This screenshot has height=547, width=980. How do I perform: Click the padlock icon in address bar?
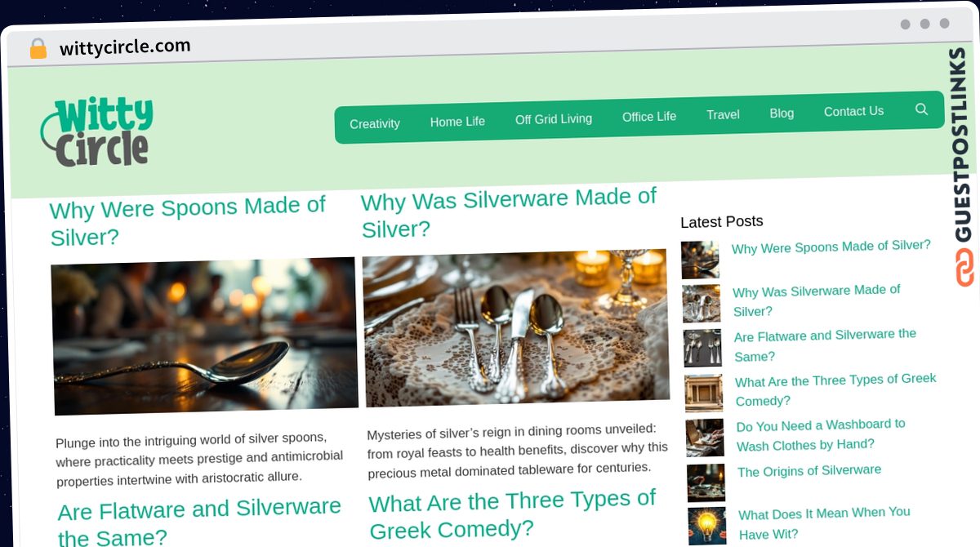click(38, 49)
